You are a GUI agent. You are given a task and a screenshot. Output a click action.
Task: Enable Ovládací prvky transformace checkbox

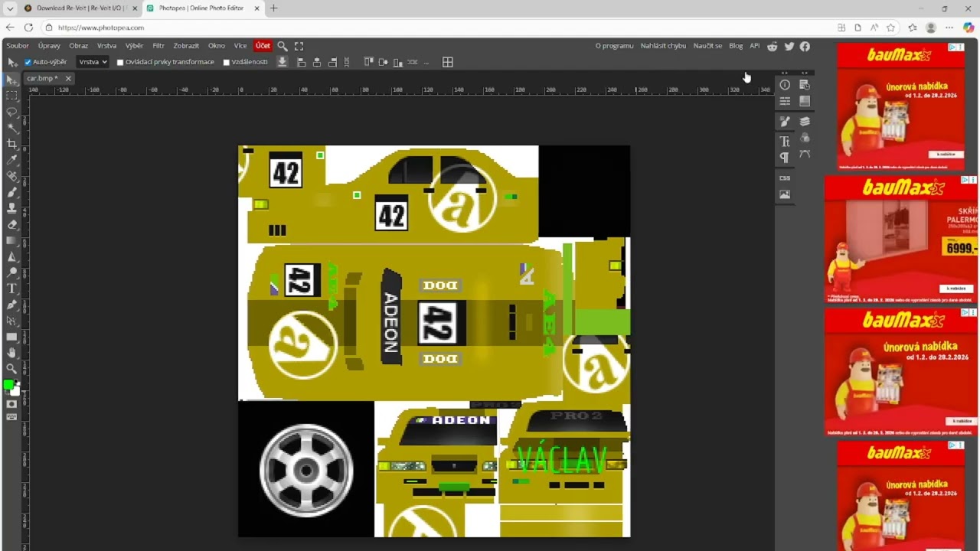click(120, 62)
